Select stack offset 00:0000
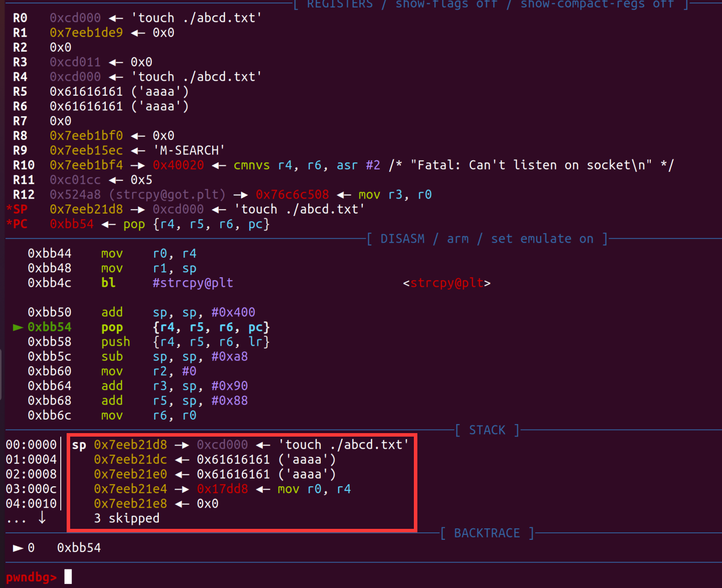The height and width of the screenshot is (588, 722). pos(31,445)
